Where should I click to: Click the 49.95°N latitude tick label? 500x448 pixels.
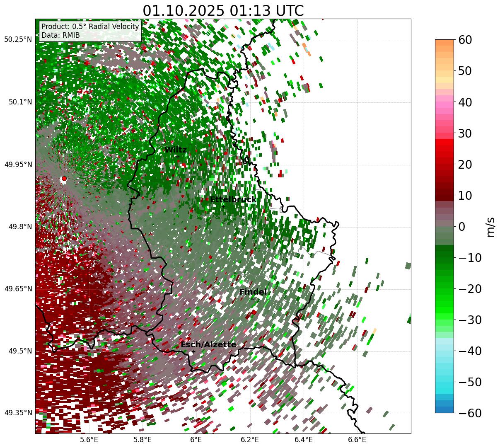[x=18, y=165]
